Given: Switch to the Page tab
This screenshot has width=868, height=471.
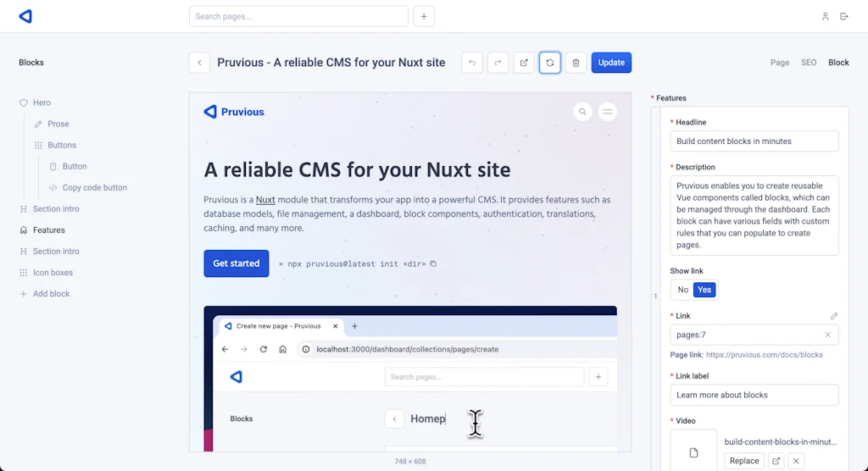Looking at the screenshot, I should click(780, 63).
